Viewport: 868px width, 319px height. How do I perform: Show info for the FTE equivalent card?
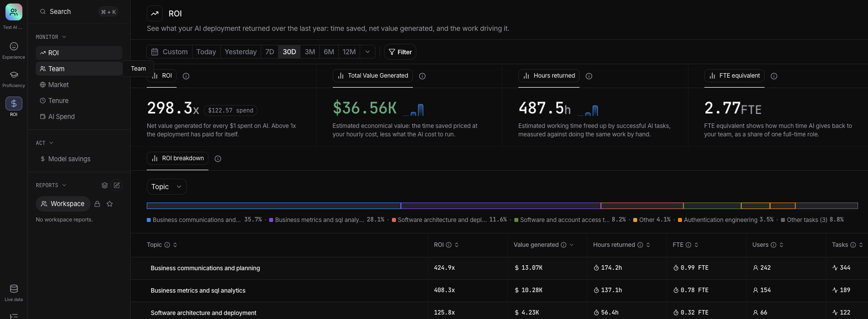[774, 76]
